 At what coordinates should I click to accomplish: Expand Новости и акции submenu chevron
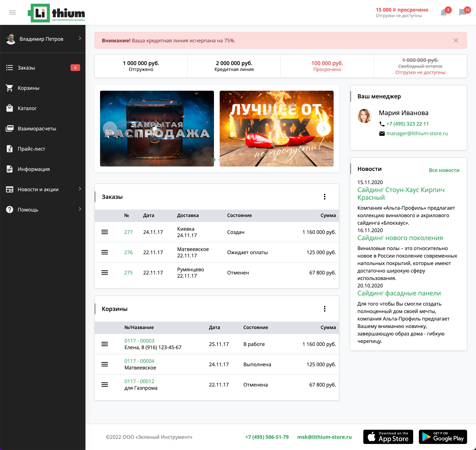click(x=80, y=189)
